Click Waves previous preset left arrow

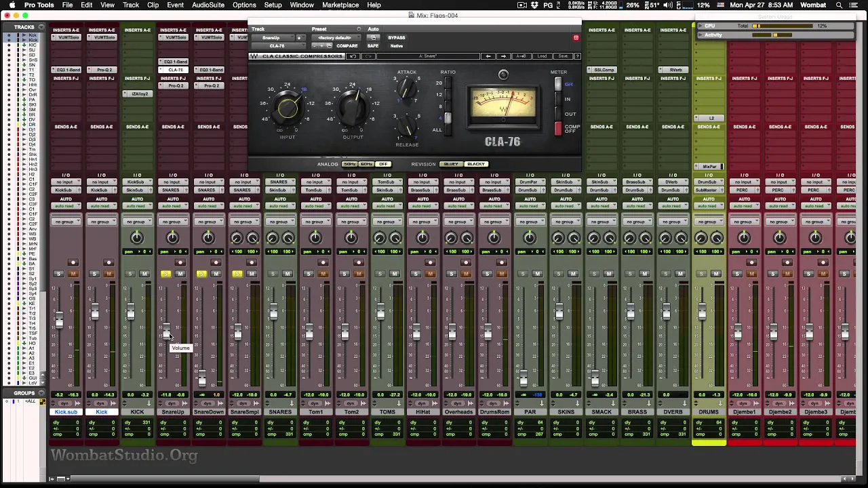click(488, 56)
